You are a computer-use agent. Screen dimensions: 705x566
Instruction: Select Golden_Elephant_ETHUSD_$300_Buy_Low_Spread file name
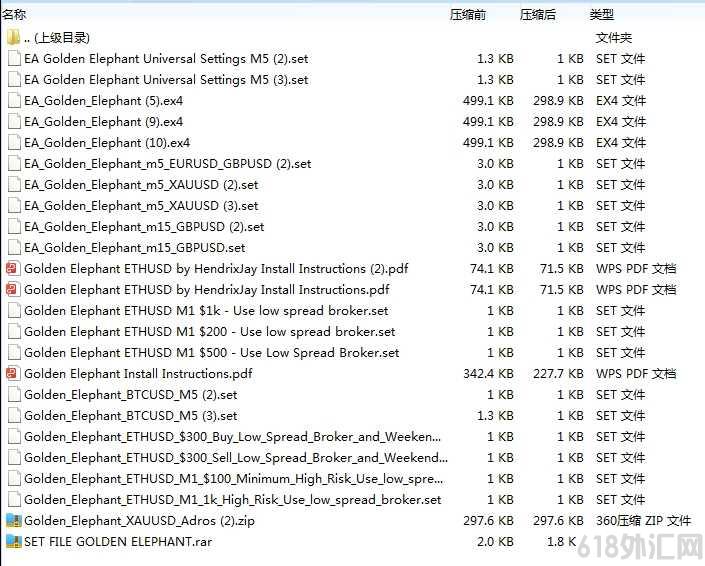click(x=233, y=437)
